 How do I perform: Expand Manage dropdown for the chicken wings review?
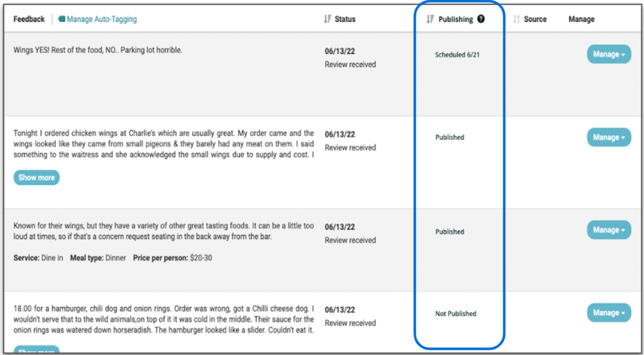608,138
